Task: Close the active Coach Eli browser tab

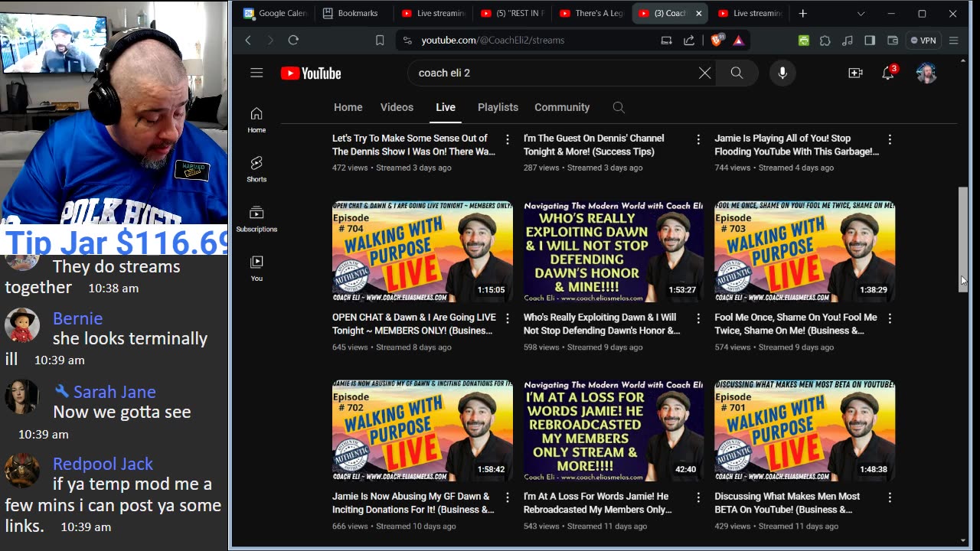Action: [698, 14]
